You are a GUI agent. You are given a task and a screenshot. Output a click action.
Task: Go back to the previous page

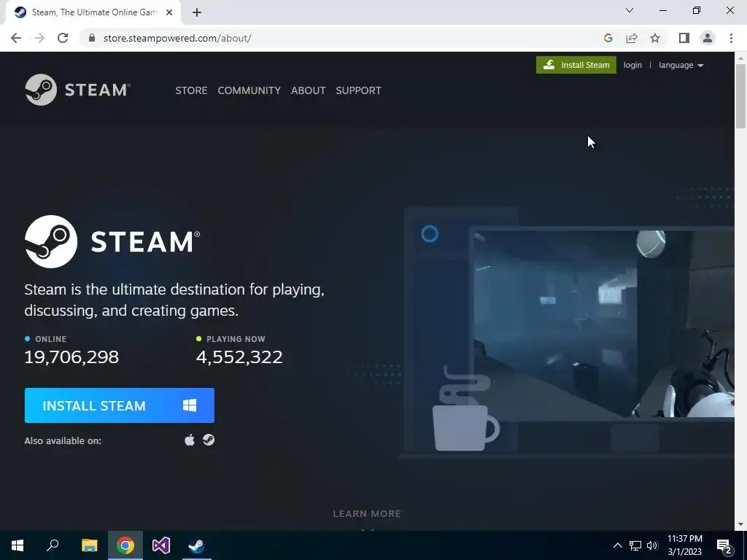(16, 38)
